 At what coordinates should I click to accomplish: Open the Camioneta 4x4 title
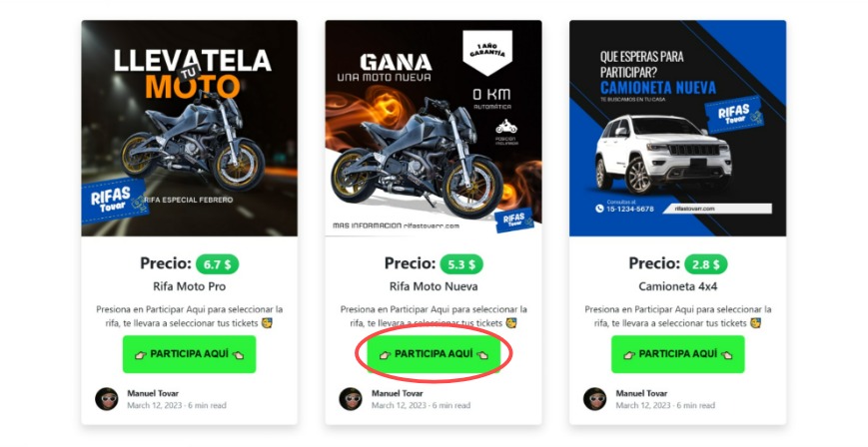coord(677,286)
